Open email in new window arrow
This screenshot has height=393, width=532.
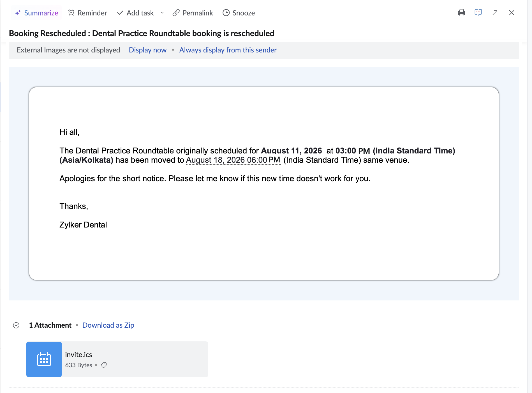495,13
